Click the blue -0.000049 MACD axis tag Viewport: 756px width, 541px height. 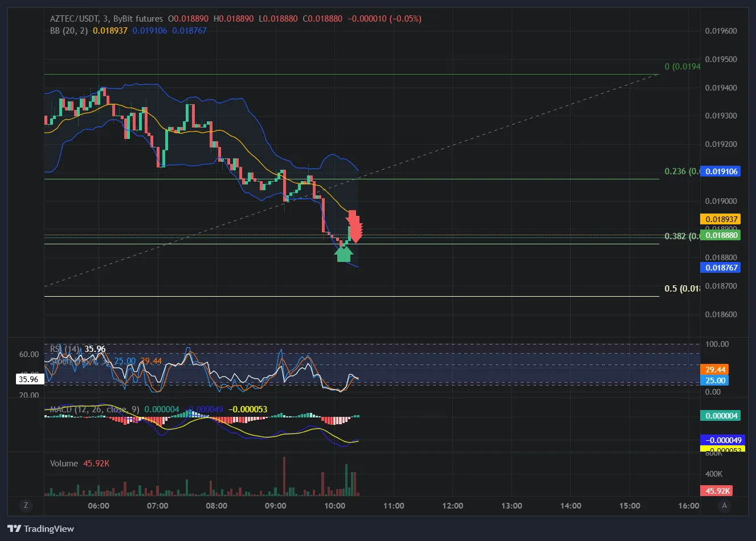pos(722,440)
